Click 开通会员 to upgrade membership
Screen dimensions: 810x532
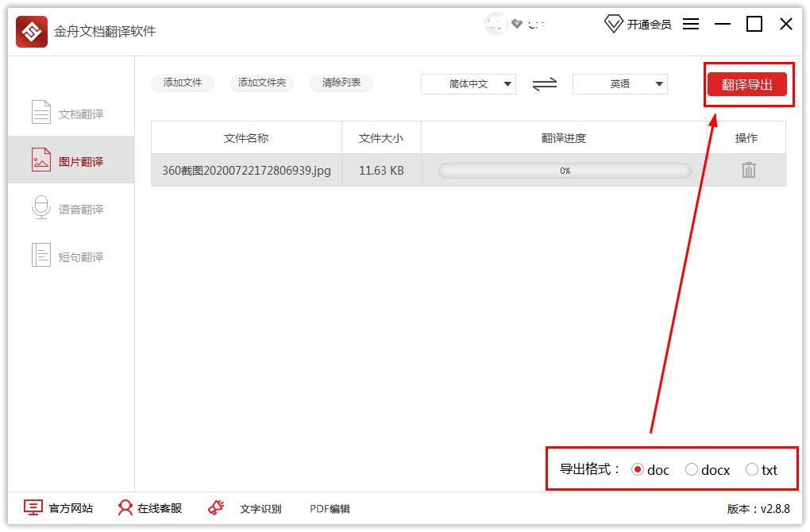click(x=648, y=24)
